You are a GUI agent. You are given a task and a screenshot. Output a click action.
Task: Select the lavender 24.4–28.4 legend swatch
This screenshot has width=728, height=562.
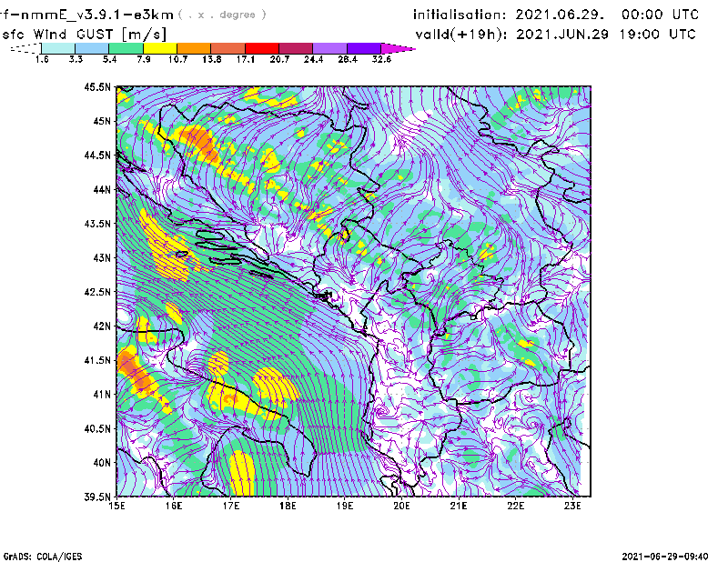(x=329, y=48)
